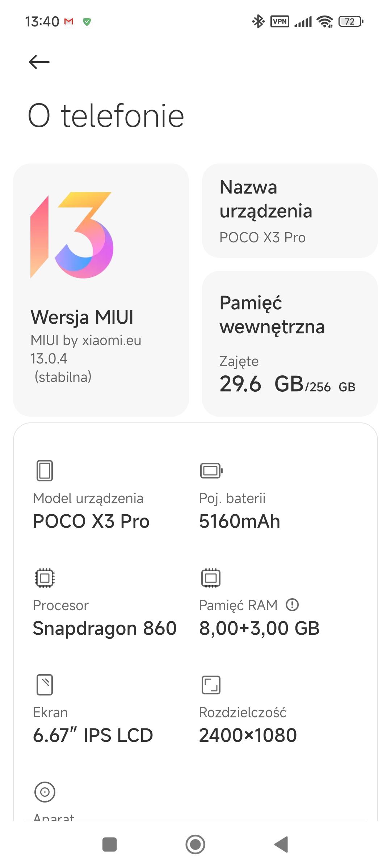Tap the VPN status bar indicator
Viewport: 391px width, 868px height.
(x=279, y=22)
